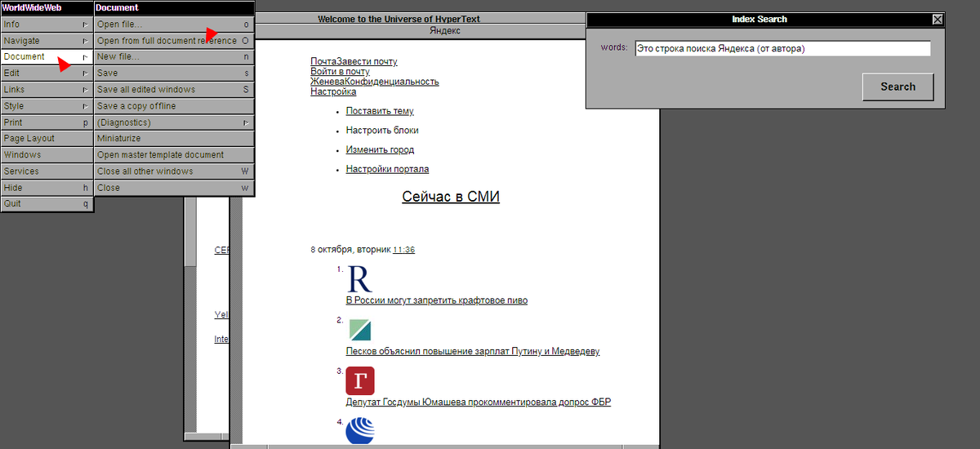This screenshot has width=980, height=449.
Task: Choose Close all other windows
Action: click(174, 171)
